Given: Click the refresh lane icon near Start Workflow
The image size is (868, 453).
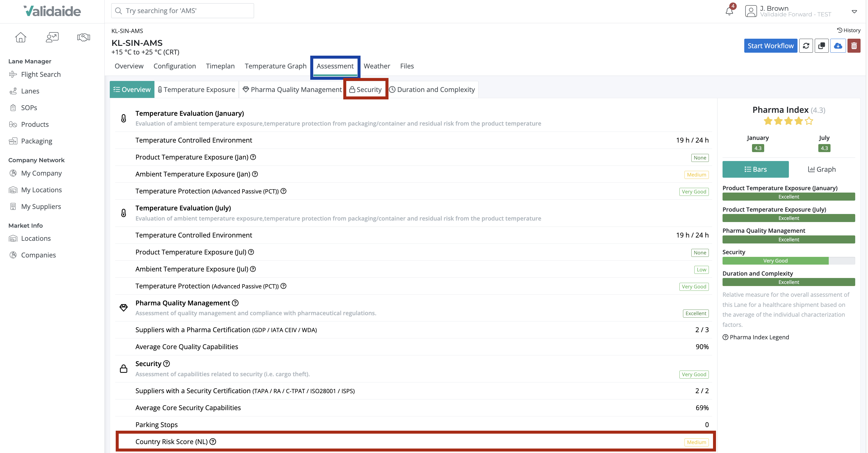Looking at the screenshot, I should tap(806, 46).
